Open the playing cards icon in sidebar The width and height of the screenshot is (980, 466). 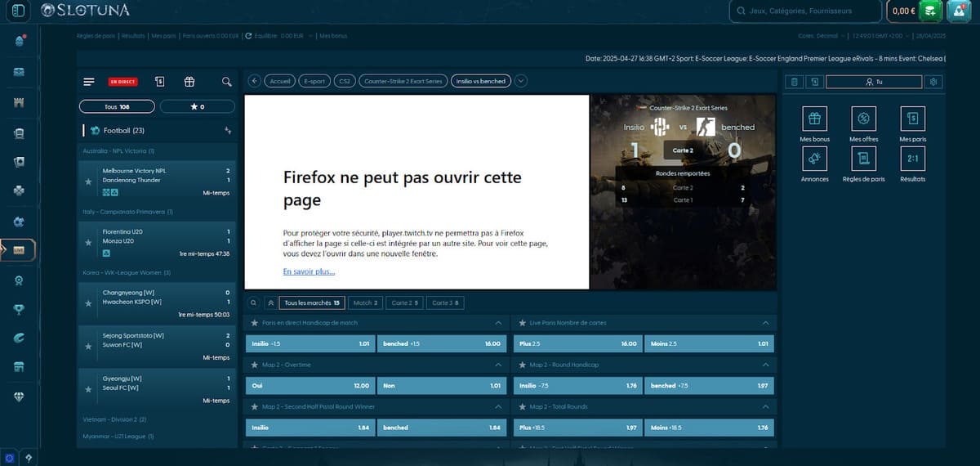(18, 162)
